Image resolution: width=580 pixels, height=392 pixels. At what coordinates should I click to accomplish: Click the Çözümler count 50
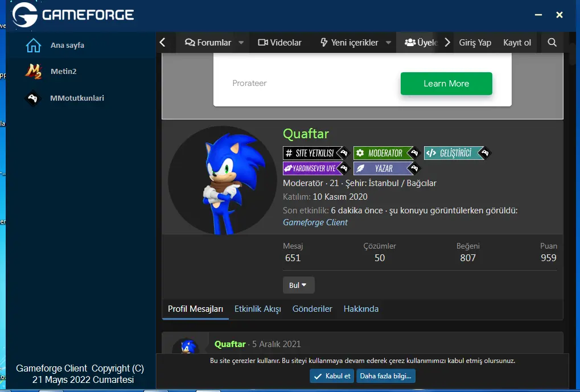click(380, 258)
